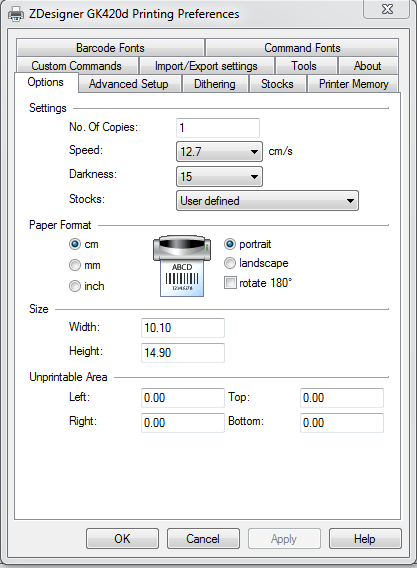Open the Dithering tab
This screenshot has height=568, width=417.
point(215,84)
